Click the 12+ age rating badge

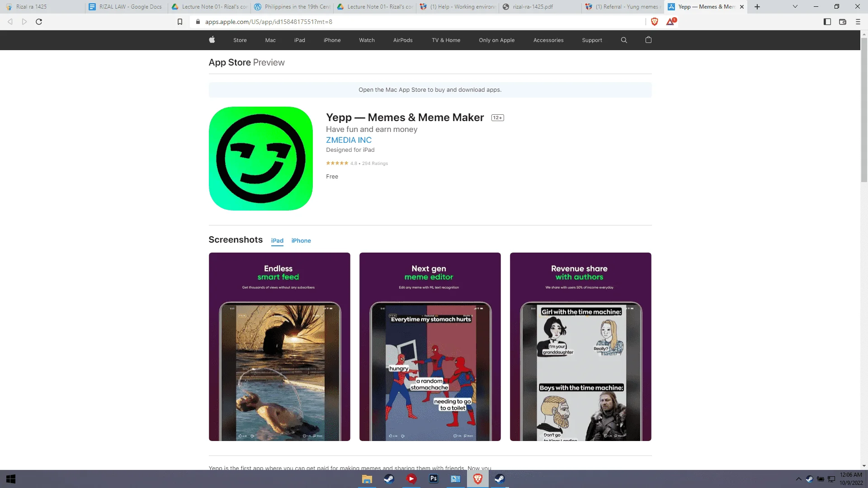497,117
